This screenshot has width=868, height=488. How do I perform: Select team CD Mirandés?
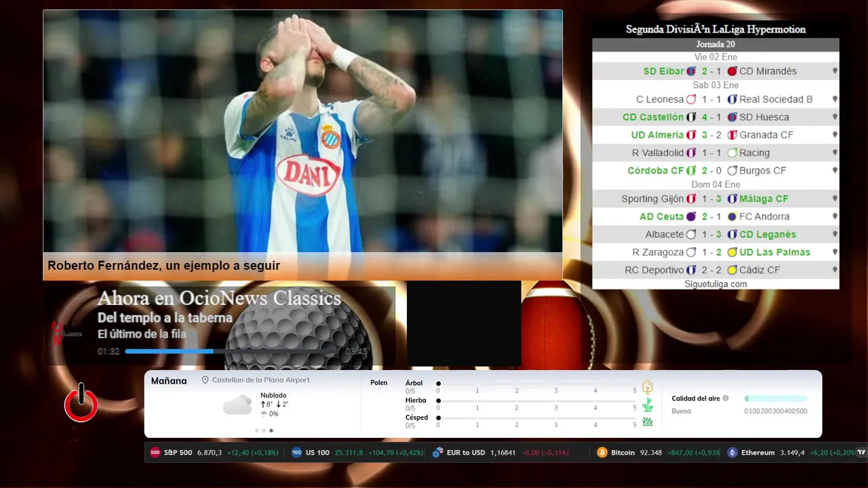tap(768, 71)
